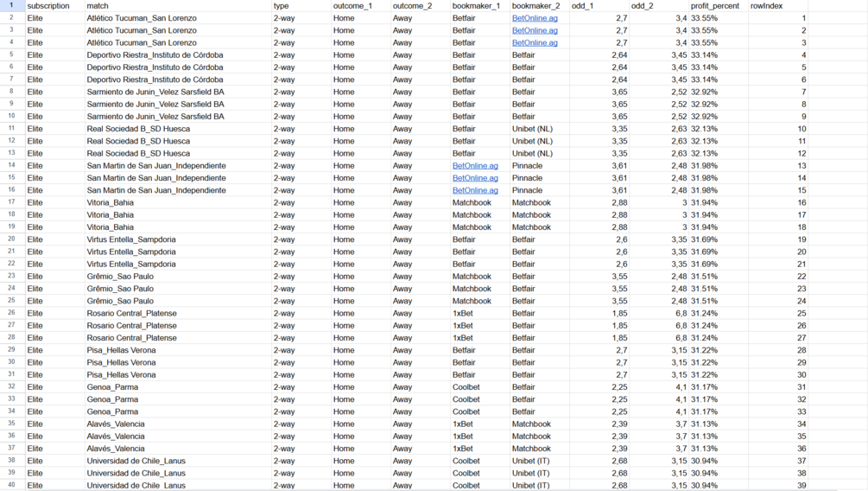Click 'Rosario Central_Platense' in row 26
Screen dimensions: 868x491
[x=132, y=313]
